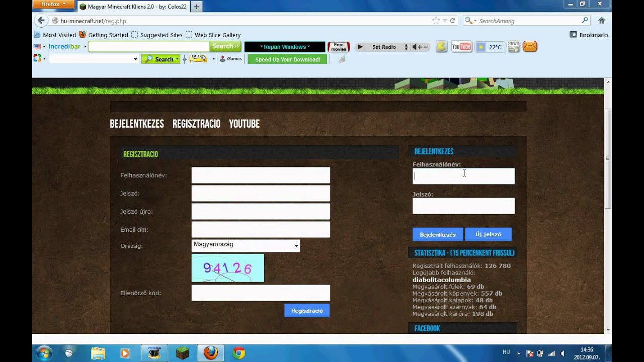Screen dimensions: 644x362
Task: Open Windows Media Player taskbar icon
Action: coord(125,353)
